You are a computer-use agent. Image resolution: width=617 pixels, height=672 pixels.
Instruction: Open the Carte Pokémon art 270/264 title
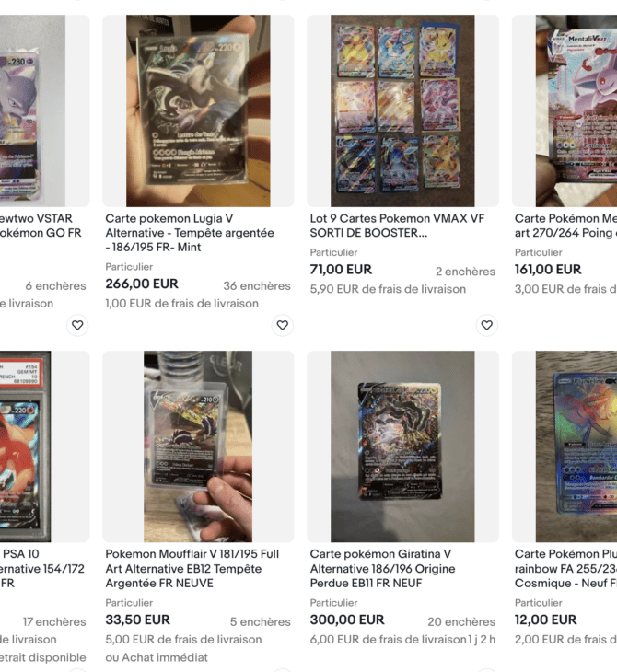[x=565, y=226]
